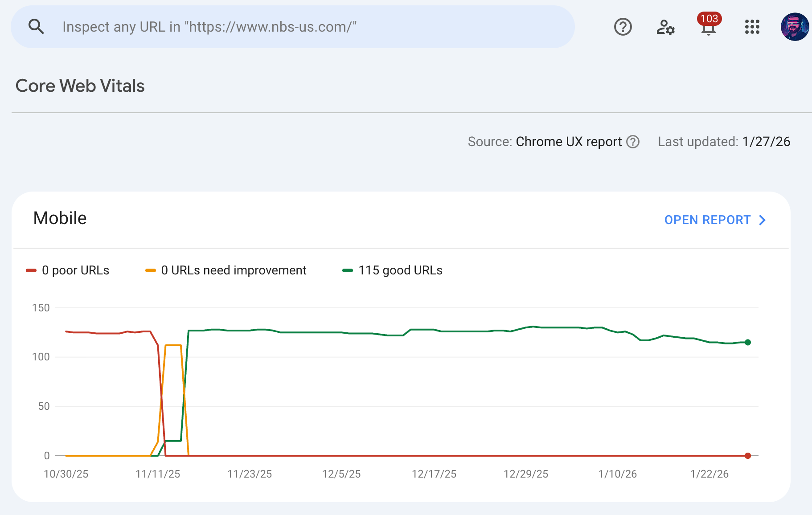
Task: Click the search magnifier in the inspect bar
Action: pos(37,26)
